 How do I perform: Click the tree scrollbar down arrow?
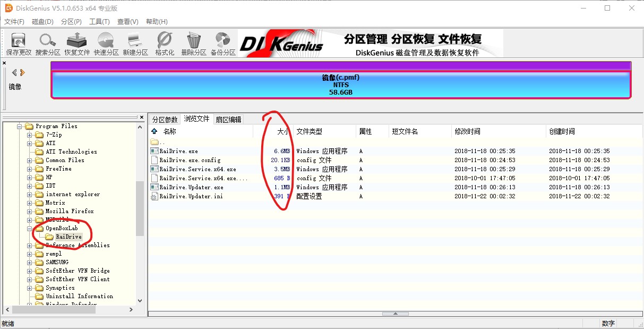tap(140, 300)
